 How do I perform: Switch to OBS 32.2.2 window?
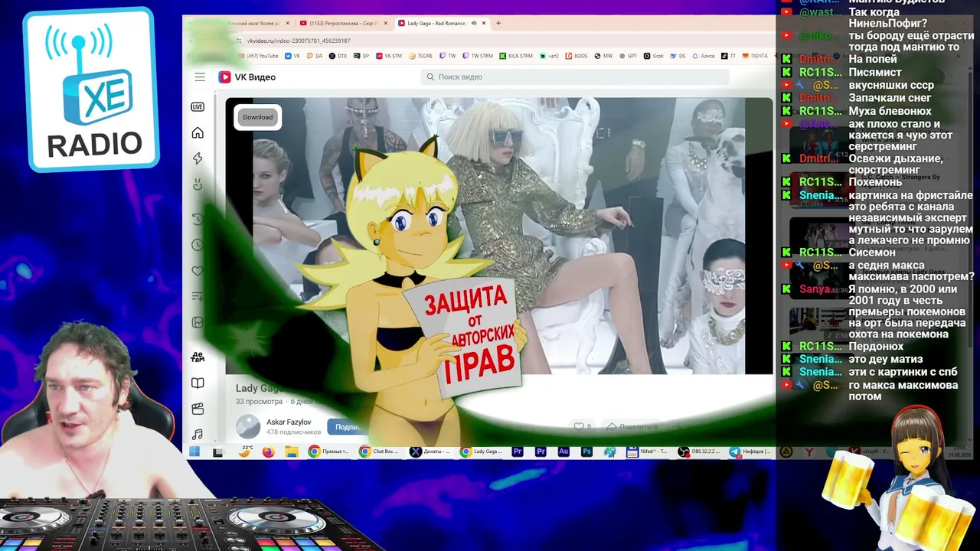pyautogui.click(x=699, y=452)
